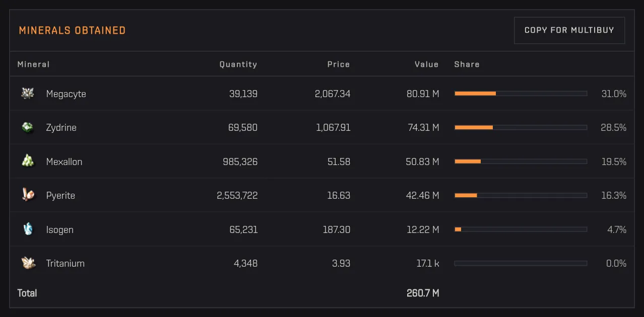Viewport: 644px width, 317px height.
Task: Click the Megacyte mineral icon
Action: coord(28,94)
